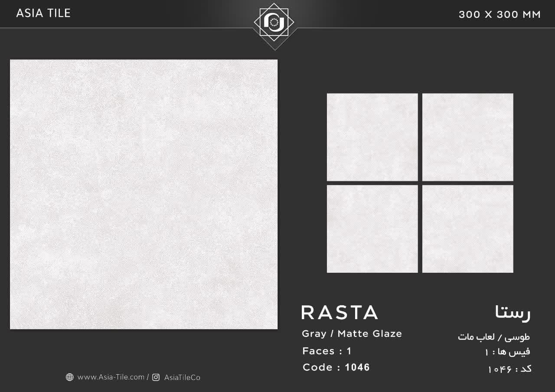Click the globe icon beside the website address

click(x=70, y=377)
